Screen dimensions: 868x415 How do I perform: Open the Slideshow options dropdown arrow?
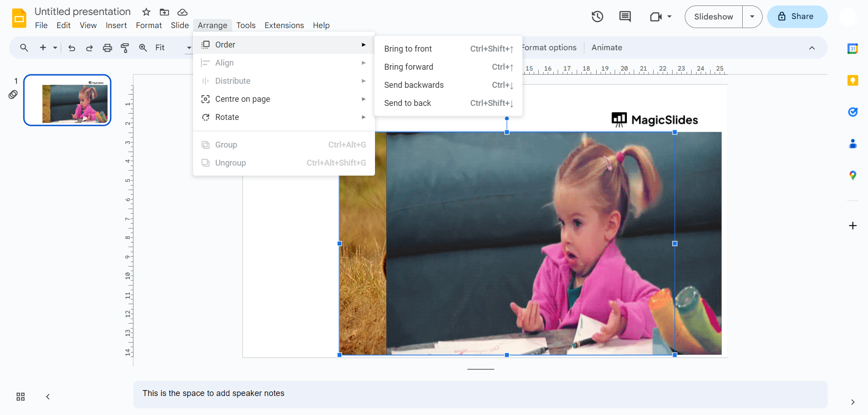point(752,17)
